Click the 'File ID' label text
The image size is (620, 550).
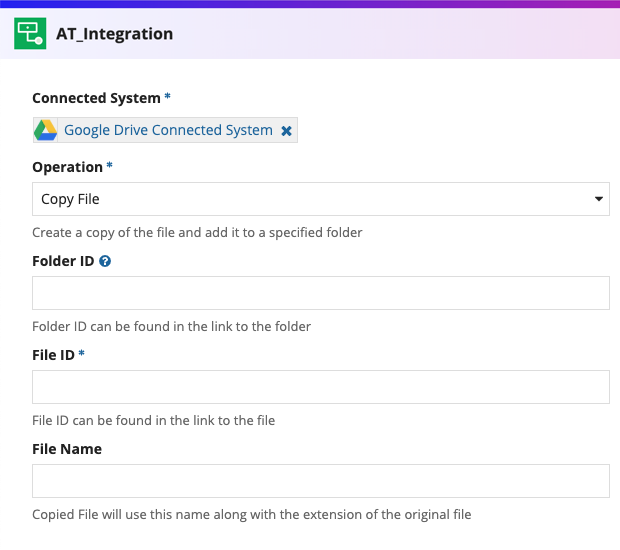(53, 355)
